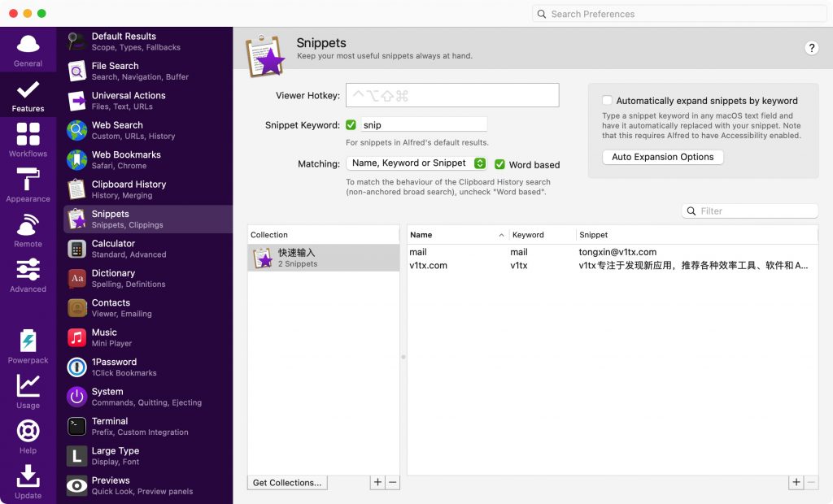Select Clipboard History feature
This screenshot has height=504, width=833.
click(148, 189)
